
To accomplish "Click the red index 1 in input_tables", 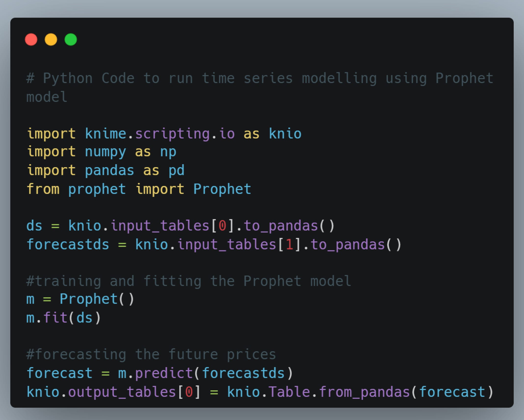I will pos(289,245).
